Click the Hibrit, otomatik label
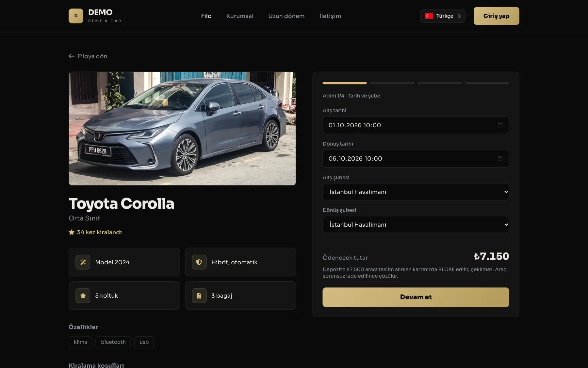Screen dimensions: 588x368 (234, 262)
